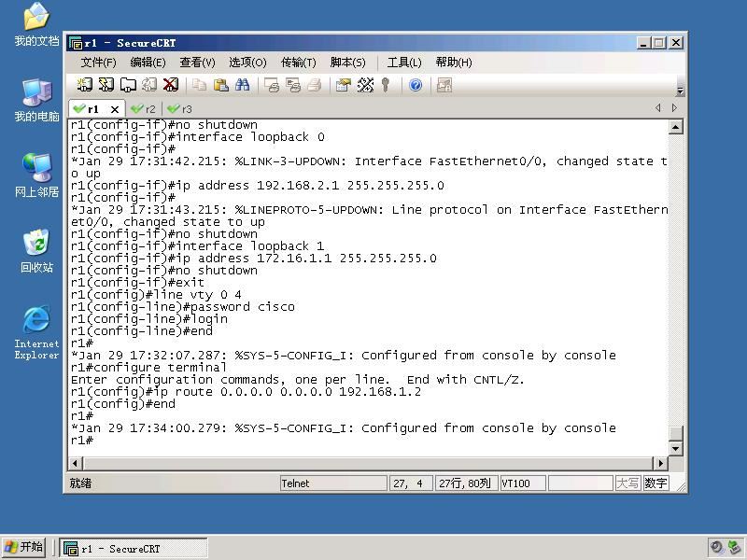
Task: Click the network tray icon
Action: [735, 547]
